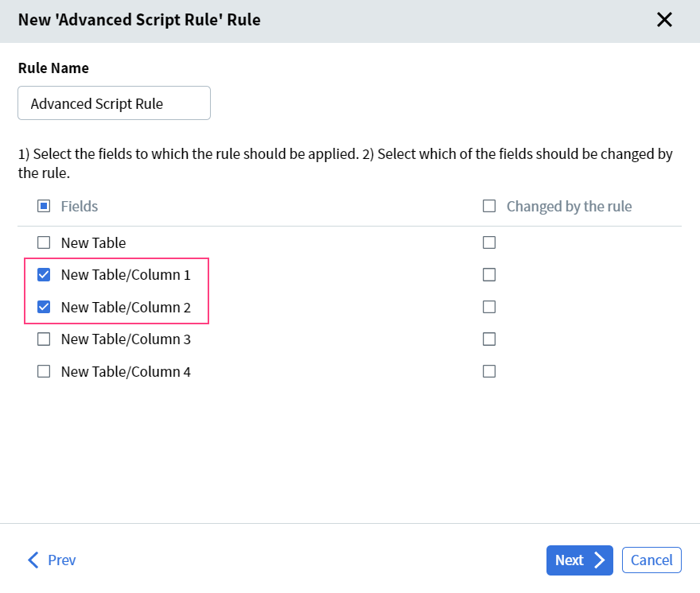Enable Changed by the rule for Column 2
This screenshot has width=700, height=593.
(489, 306)
